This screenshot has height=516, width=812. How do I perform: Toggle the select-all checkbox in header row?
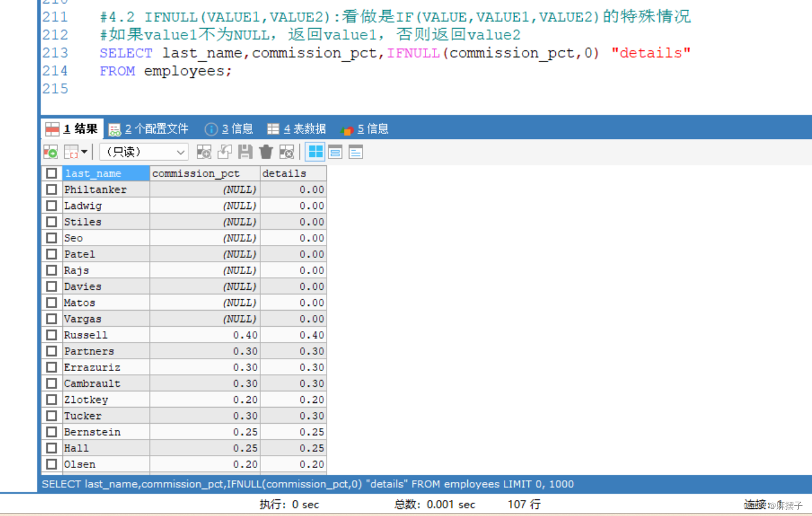(x=51, y=174)
